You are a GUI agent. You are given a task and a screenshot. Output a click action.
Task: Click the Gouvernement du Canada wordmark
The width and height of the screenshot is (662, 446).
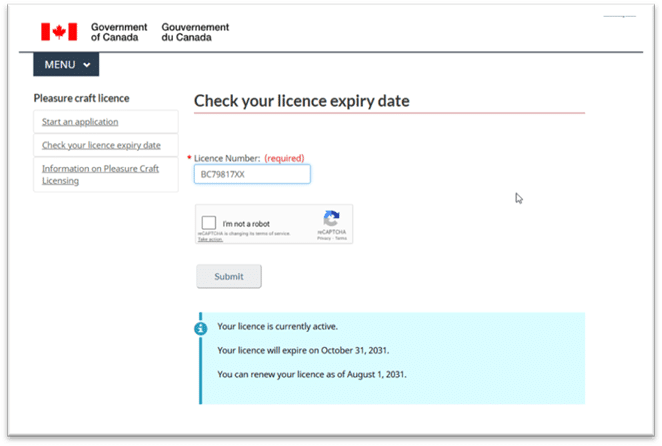point(195,32)
